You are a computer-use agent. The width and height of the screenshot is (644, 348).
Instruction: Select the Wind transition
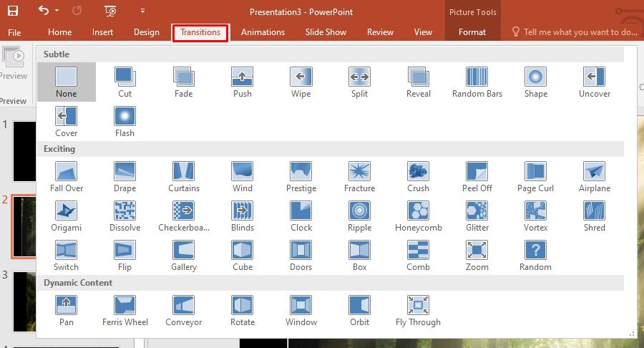[243, 177]
